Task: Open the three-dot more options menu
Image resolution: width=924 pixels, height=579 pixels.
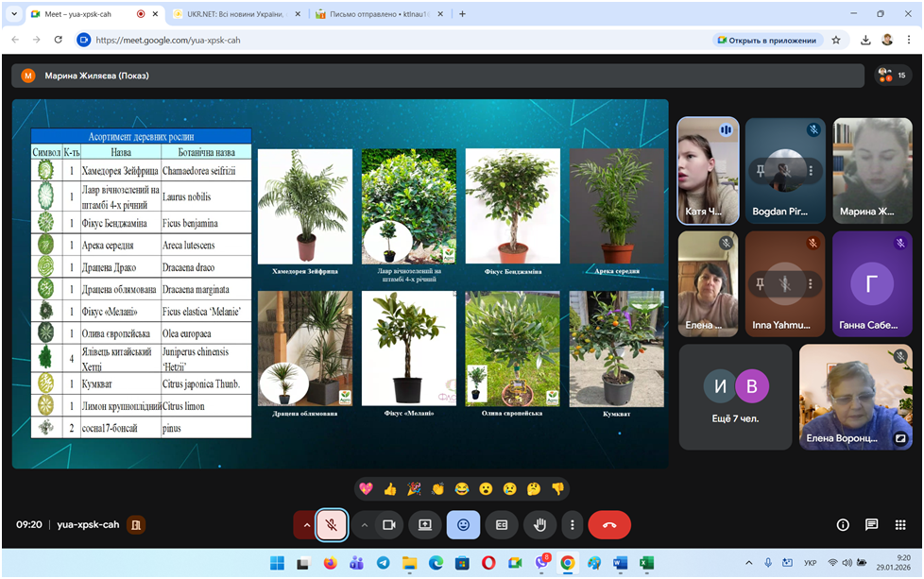Action: pyautogui.click(x=572, y=524)
